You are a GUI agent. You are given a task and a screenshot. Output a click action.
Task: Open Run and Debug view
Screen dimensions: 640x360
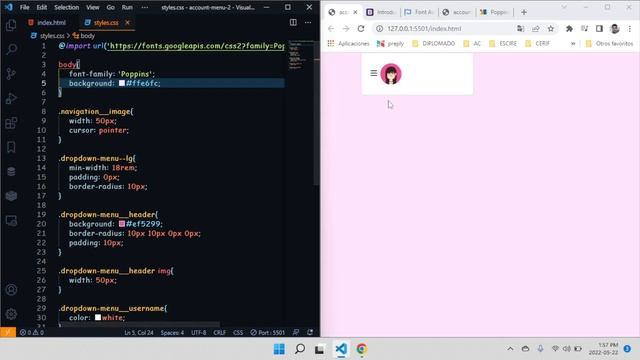(11, 98)
